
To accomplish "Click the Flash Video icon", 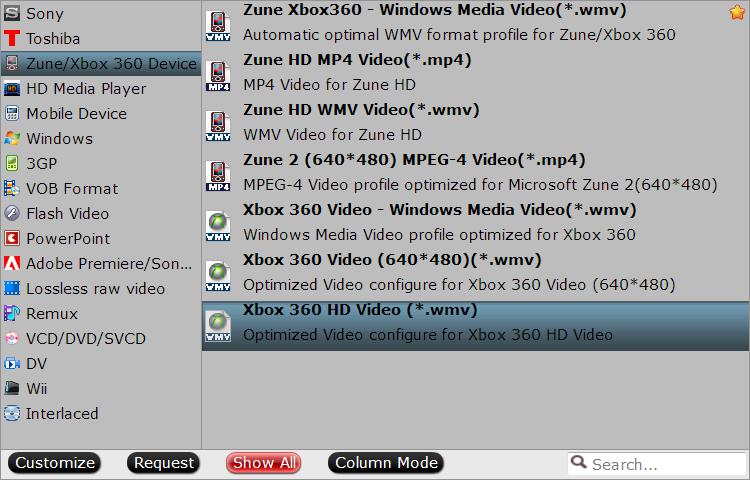I will click(x=12, y=213).
